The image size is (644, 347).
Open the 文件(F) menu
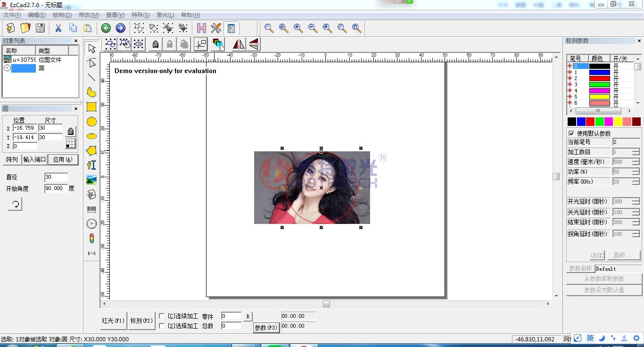click(x=12, y=15)
